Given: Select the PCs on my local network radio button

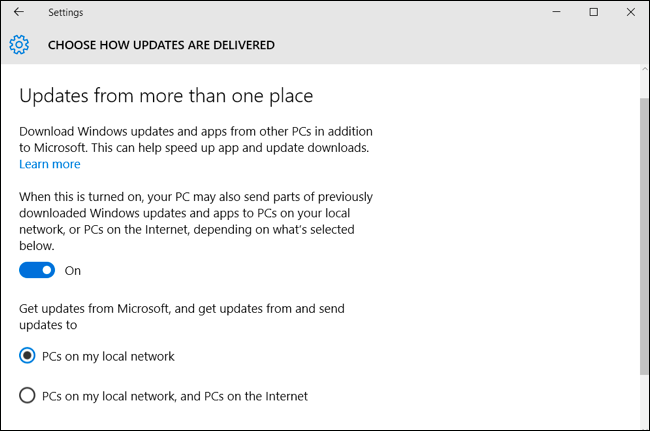Looking at the screenshot, I should (x=28, y=356).
